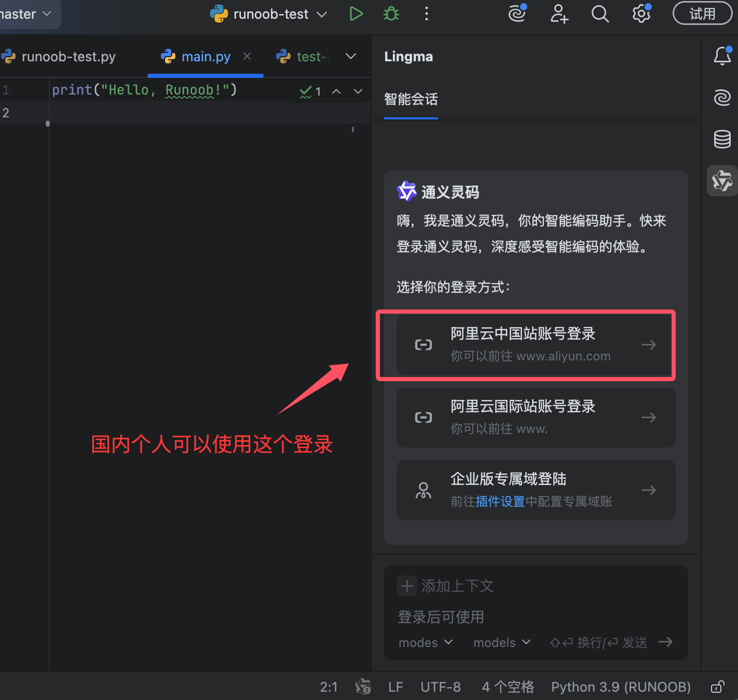Show the hidden editor tabs list

click(x=351, y=56)
